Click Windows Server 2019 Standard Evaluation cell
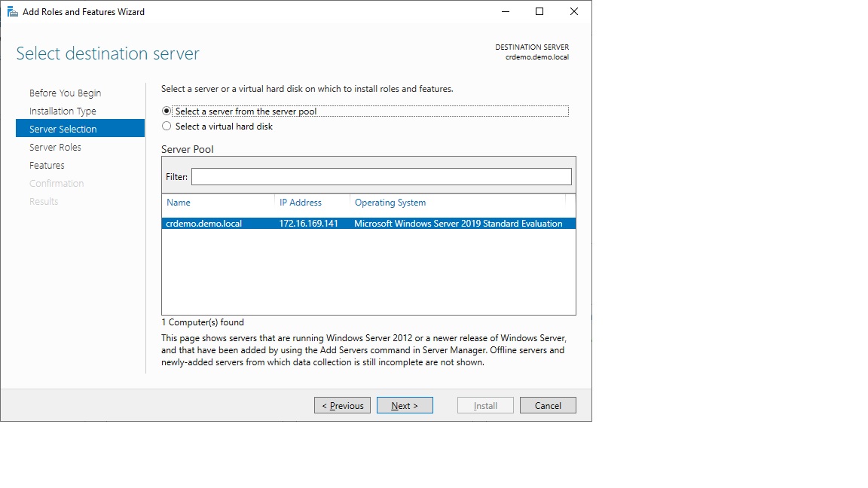This screenshot has height=488, width=868. pyautogui.click(x=458, y=224)
